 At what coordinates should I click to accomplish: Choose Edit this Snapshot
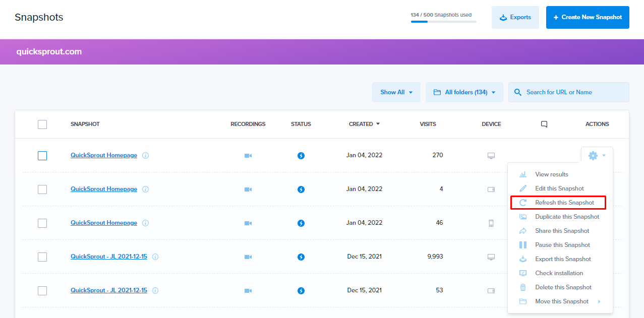[560, 188]
